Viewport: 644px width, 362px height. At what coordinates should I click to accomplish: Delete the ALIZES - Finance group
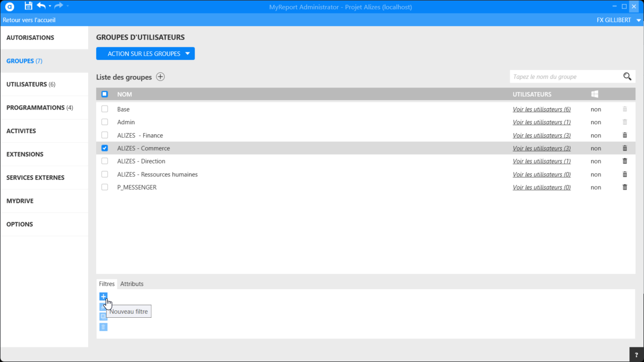[625, 135]
